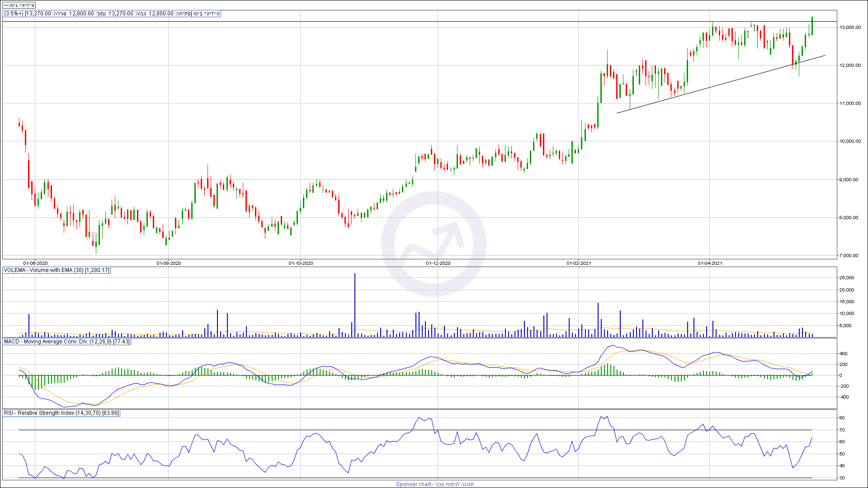The width and height of the screenshot is (868, 488).
Task: Click the 01-10-2020 date axis marker
Action: (x=301, y=263)
